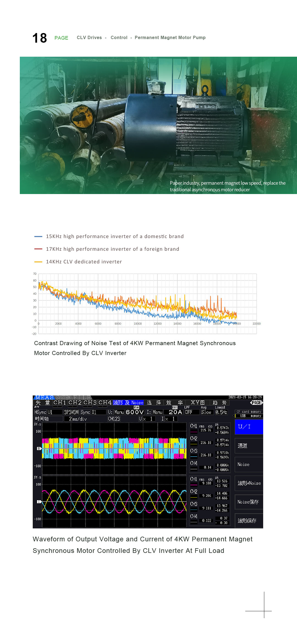
Task: Click current CH3 rms value 9.111
Action: pyautogui.click(x=207, y=508)
